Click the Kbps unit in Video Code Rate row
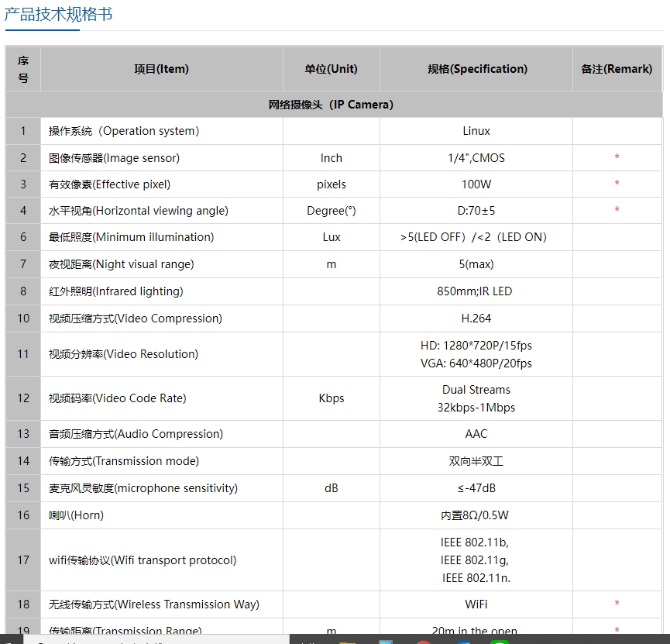Viewport: 670px width, 644px height. point(331,398)
